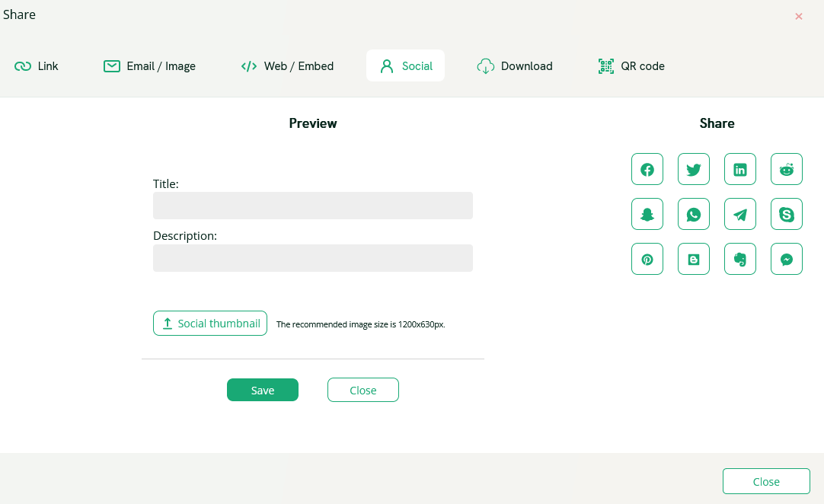
Task: Click the "Title:" field label
Action: click(x=165, y=184)
